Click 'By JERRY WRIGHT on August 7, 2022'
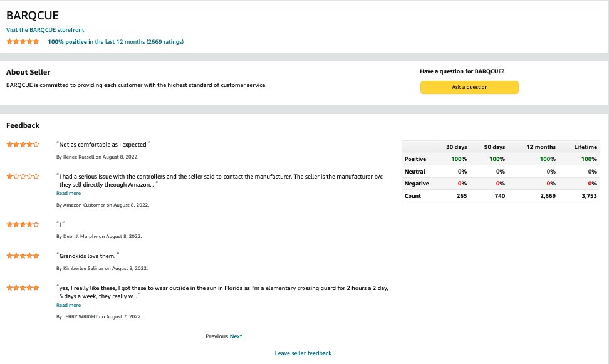Image resolution: width=609 pixels, height=364 pixels. coord(99,316)
